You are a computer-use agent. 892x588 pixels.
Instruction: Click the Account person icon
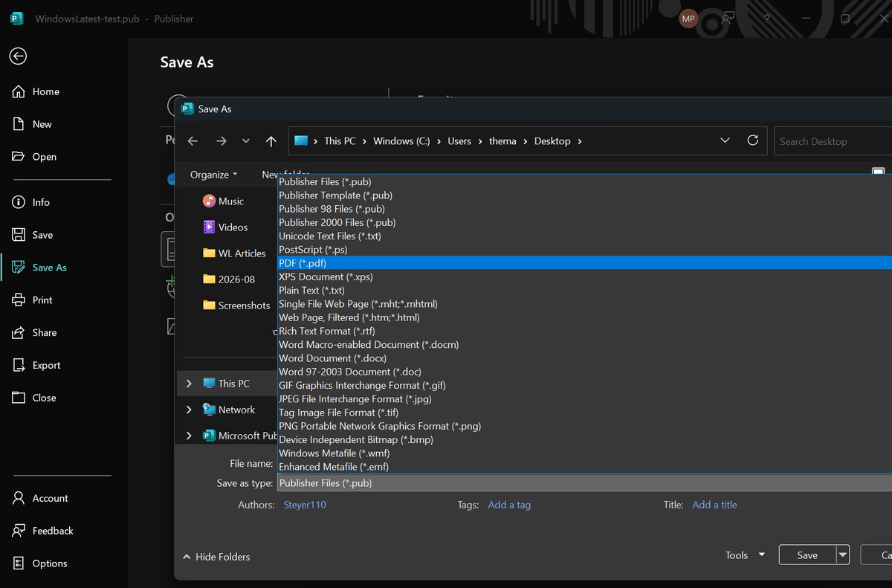click(x=19, y=499)
